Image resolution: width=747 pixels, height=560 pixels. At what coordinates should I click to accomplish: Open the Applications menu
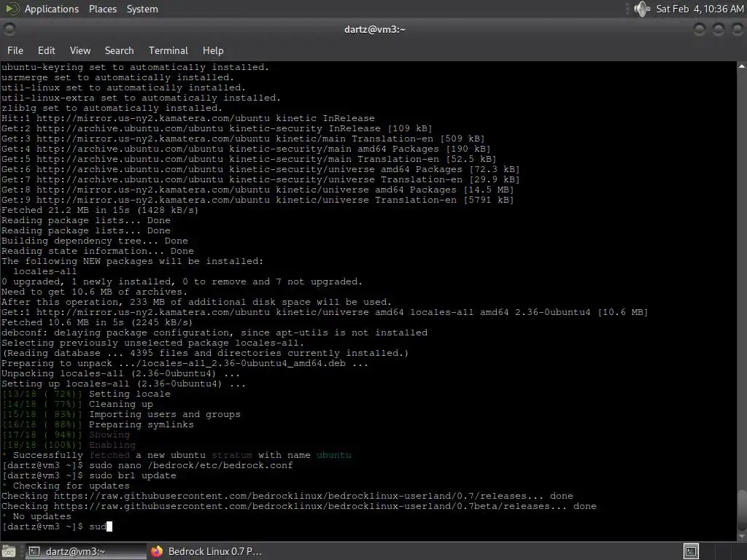[x=52, y=9]
